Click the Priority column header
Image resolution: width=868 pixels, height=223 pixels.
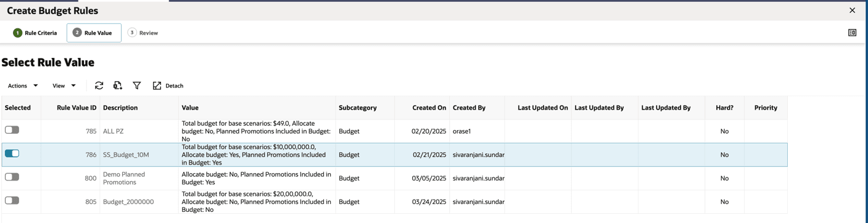tap(766, 108)
